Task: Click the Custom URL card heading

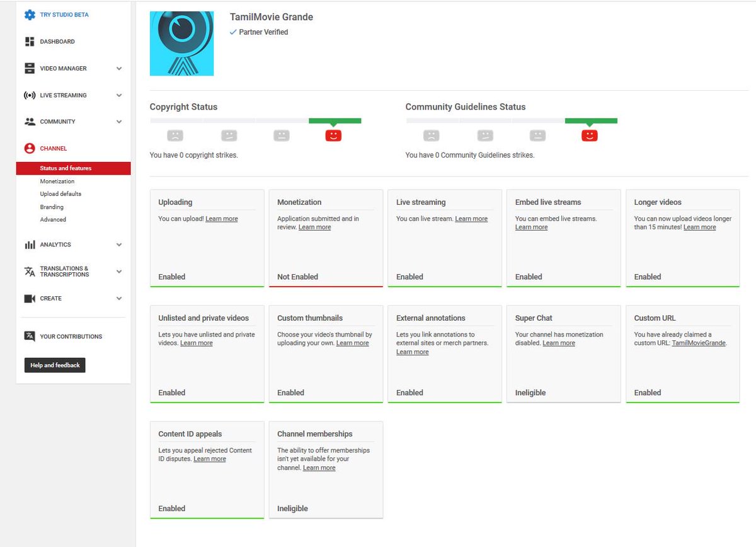Action: pos(655,318)
